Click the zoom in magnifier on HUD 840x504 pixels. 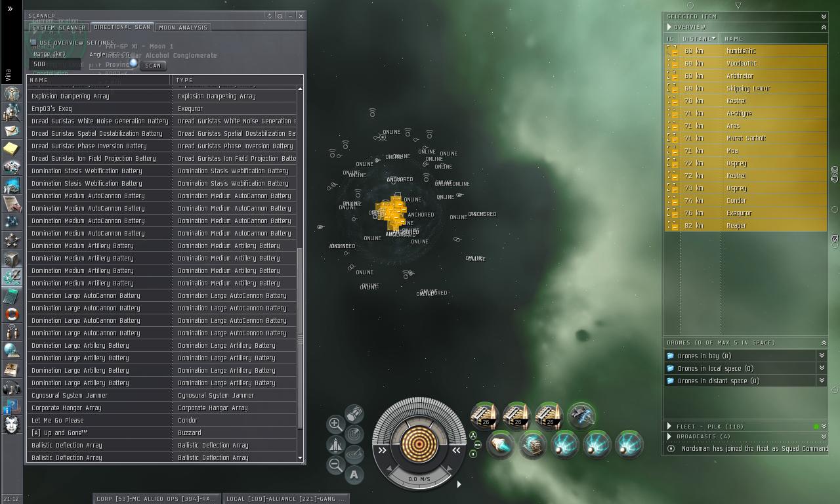point(335,424)
